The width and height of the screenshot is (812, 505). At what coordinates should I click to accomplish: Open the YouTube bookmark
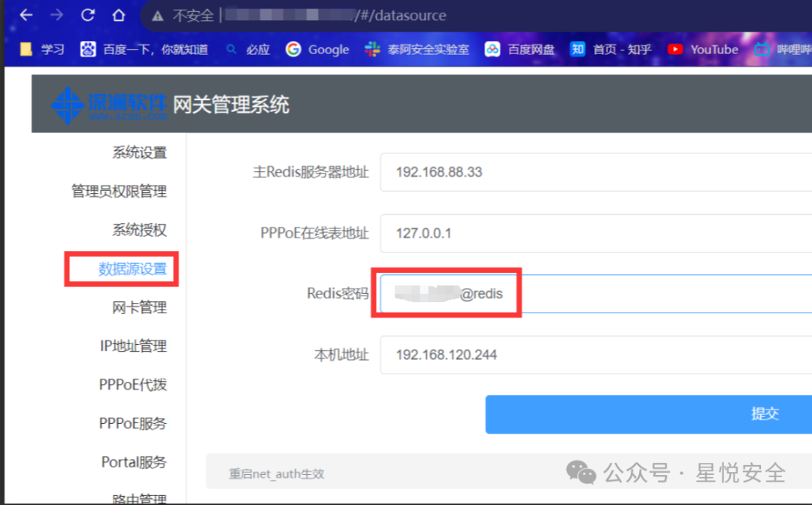click(703, 50)
